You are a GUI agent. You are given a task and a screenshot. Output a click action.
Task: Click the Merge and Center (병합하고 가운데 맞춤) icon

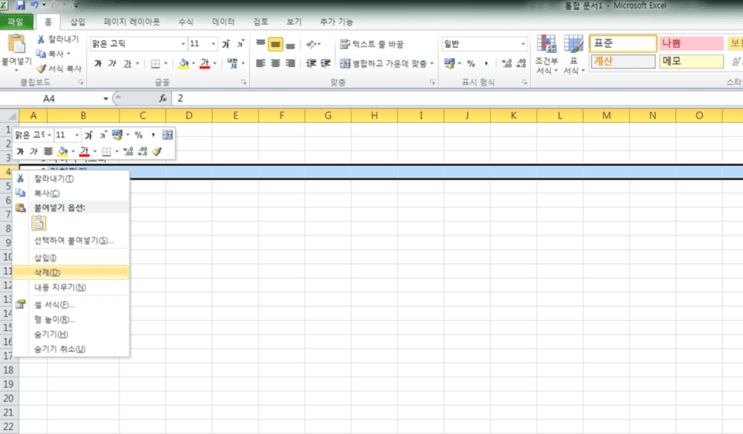[345, 63]
